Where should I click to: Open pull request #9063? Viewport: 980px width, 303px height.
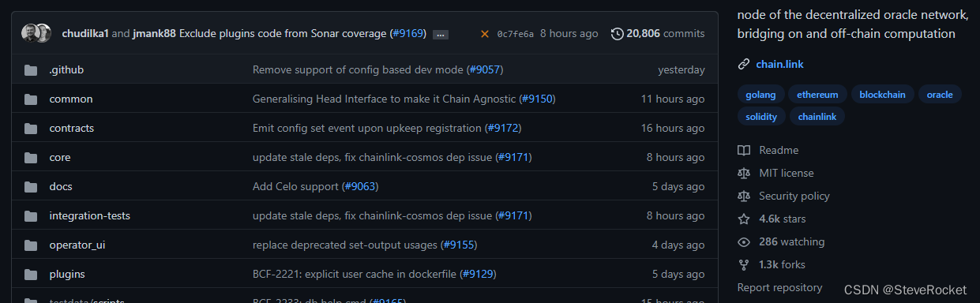[360, 186]
